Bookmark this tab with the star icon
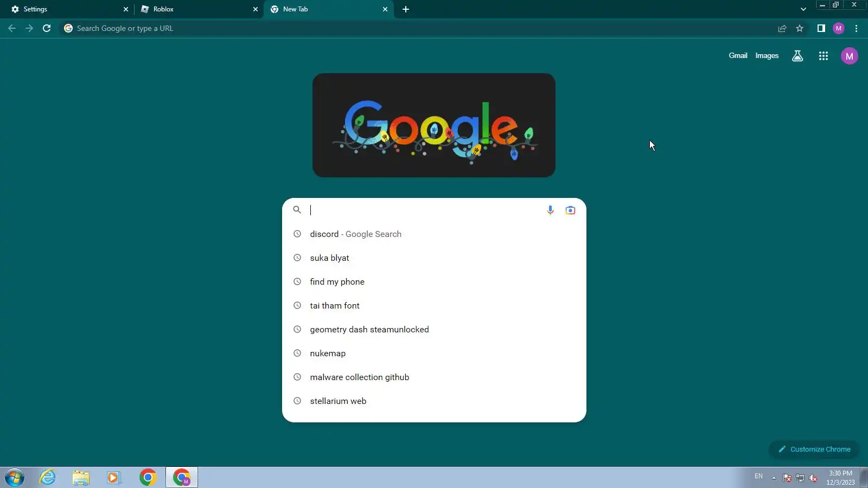 point(800,28)
